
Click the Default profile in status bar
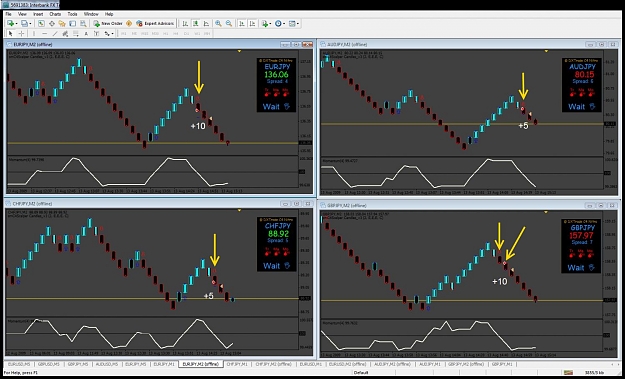(360, 373)
